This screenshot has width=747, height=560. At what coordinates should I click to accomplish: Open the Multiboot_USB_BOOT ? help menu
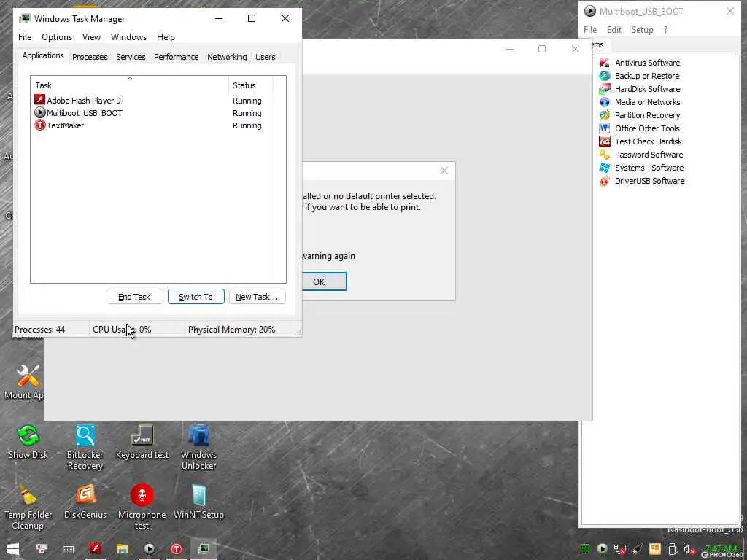(x=665, y=29)
